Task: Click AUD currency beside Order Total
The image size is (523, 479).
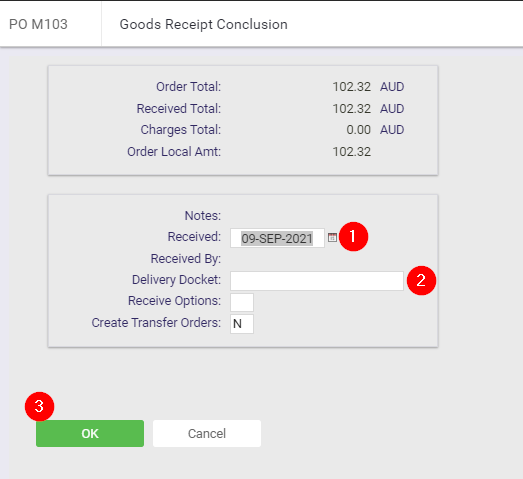Action: pos(392,87)
